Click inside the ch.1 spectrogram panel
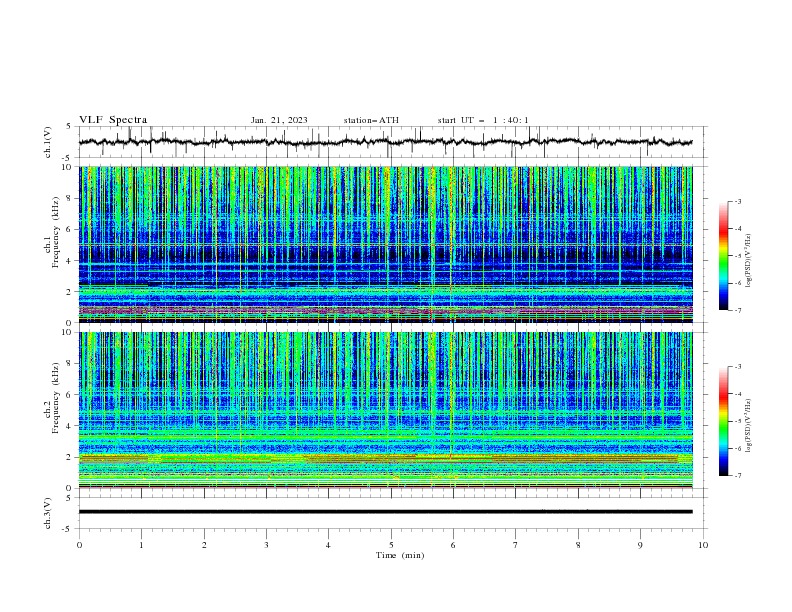Image resolution: width=792 pixels, height=612 pixels. coord(385,244)
